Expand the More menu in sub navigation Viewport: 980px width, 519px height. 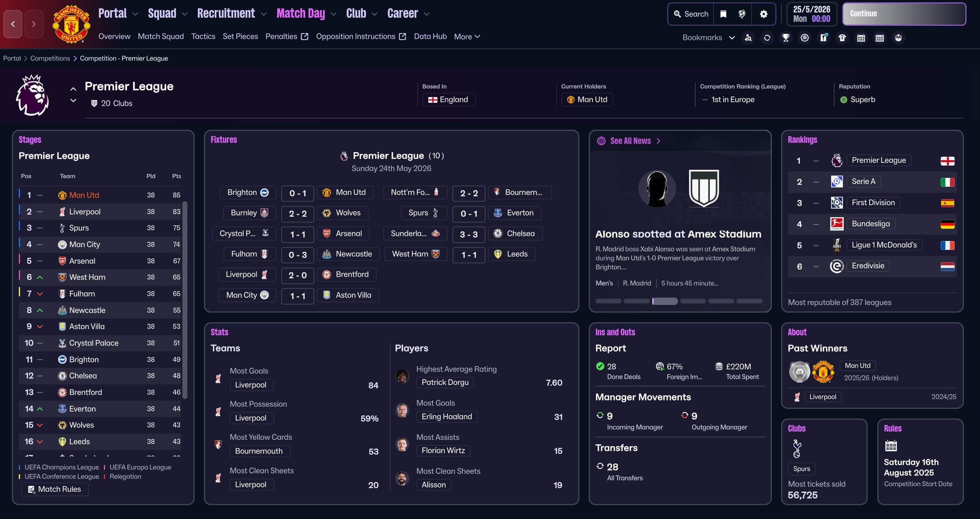[467, 37]
